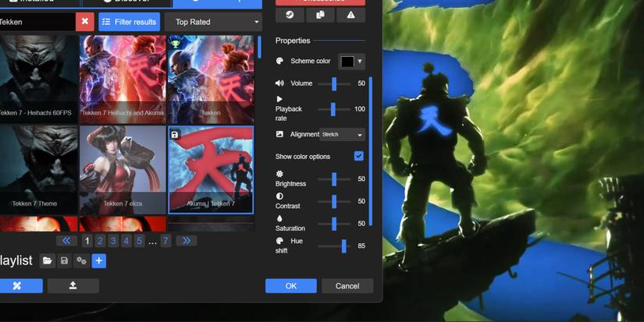Save playlist with floppy disk icon

pos(64,261)
